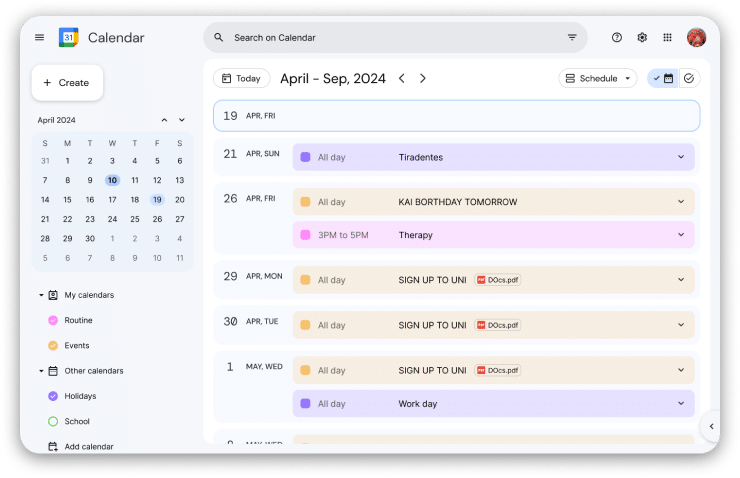Show previous month in mini calendar
Image resolution: width=740 pixels, height=478 pixels.
164,120
